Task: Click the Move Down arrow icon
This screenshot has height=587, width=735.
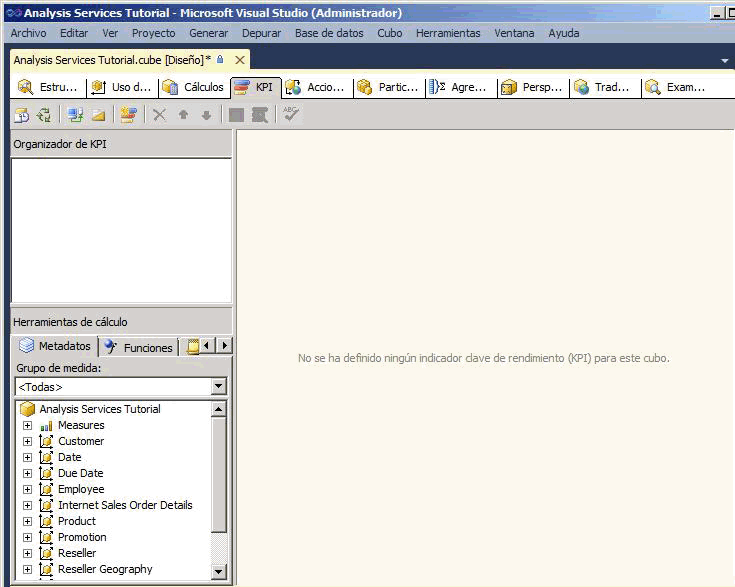Action: (x=206, y=115)
